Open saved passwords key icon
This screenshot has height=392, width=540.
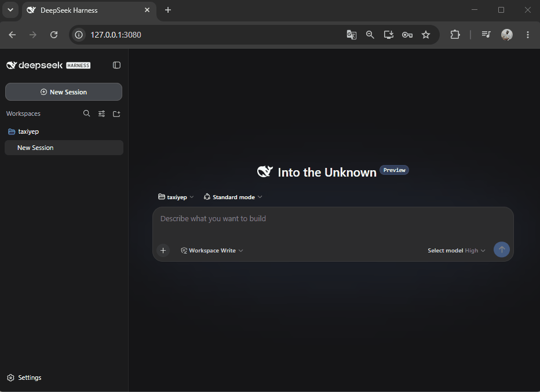click(x=407, y=35)
